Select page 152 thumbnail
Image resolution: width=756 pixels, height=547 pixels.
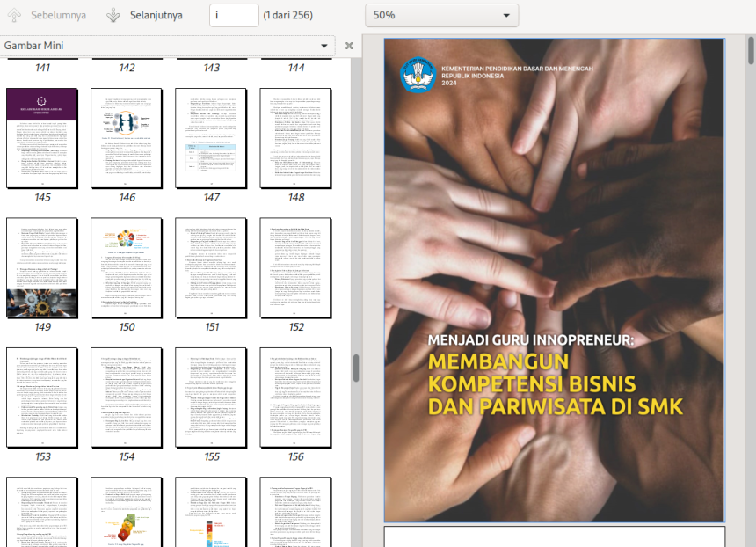click(295, 267)
